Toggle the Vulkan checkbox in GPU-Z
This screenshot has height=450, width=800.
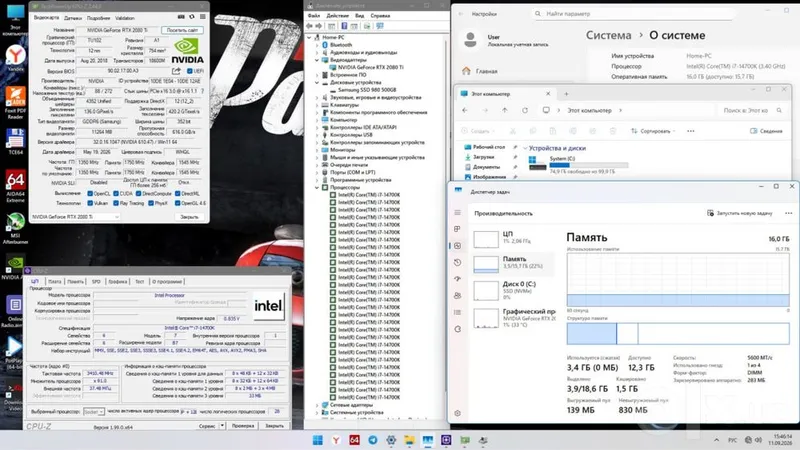pyautogui.click(x=90, y=203)
